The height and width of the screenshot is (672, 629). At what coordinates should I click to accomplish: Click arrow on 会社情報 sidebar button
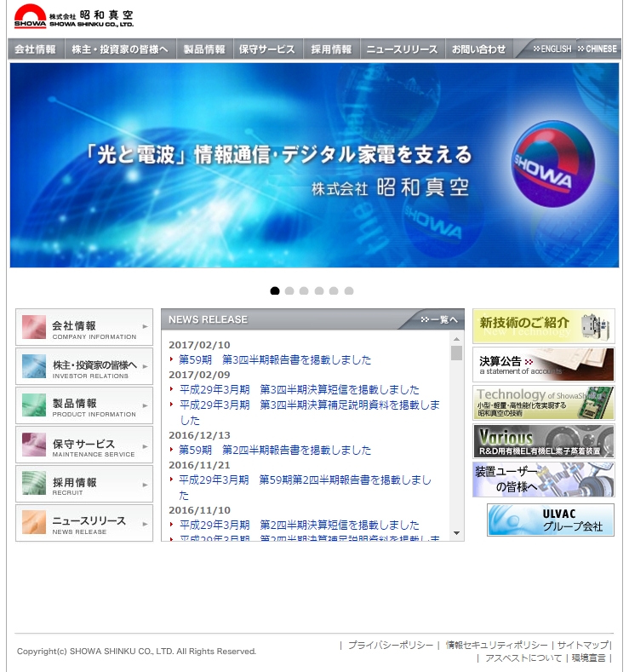coord(146,326)
